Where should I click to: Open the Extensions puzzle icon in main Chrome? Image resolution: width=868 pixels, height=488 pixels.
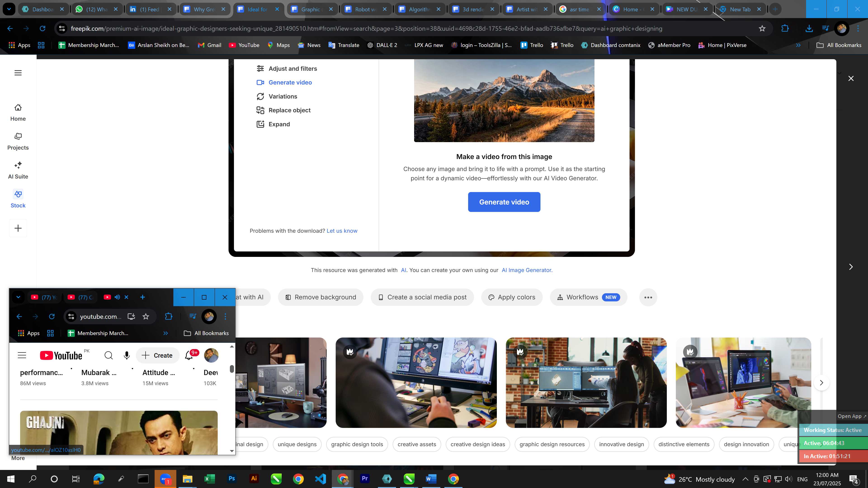click(785, 29)
